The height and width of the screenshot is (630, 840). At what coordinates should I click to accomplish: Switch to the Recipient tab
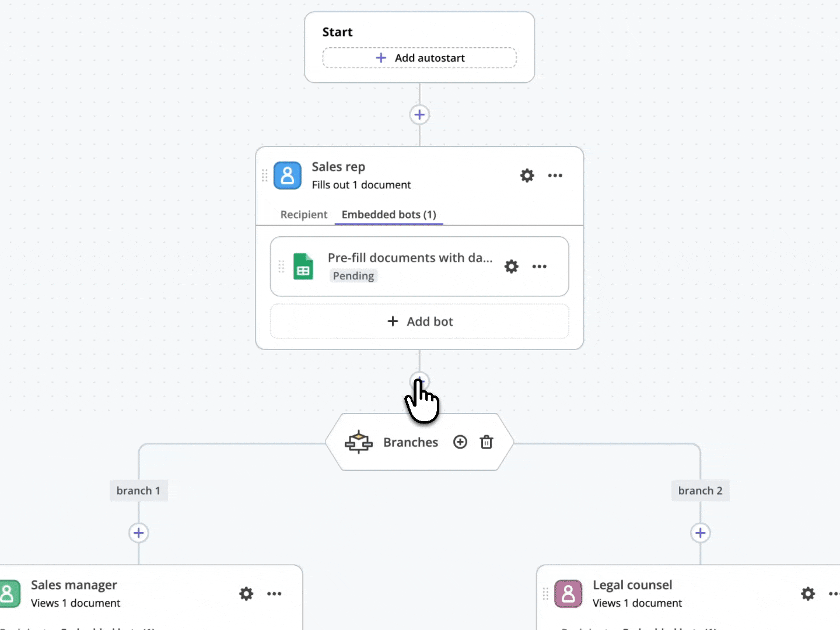click(x=303, y=215)
